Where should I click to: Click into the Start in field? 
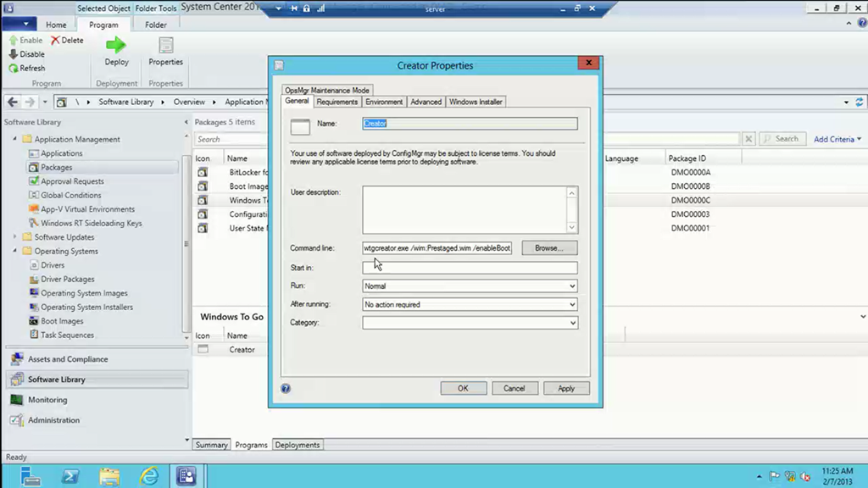470,268
